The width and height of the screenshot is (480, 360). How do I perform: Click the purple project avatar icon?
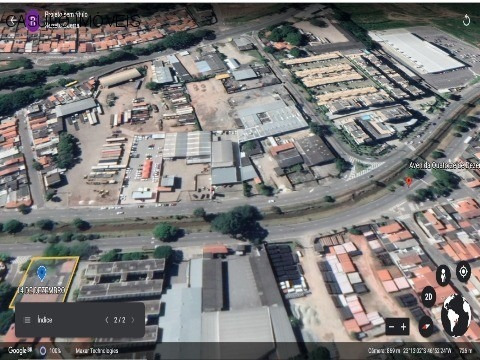pyautogui.click(x=33, y=21)
